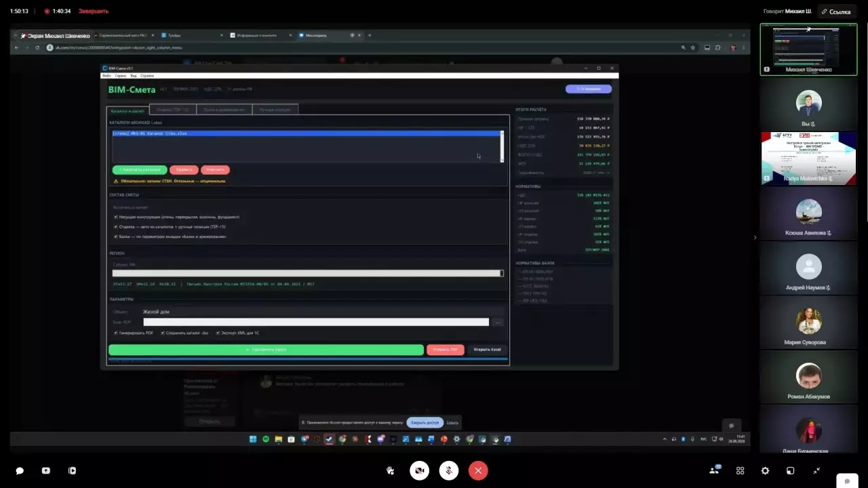Open the Справка menu in BIM-Смета

(x=147, y=75)
